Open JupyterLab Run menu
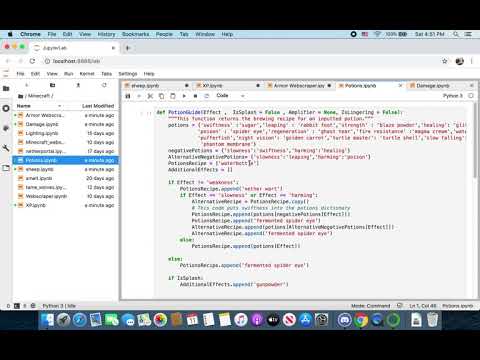480x360 pixels. click(69, 74)
